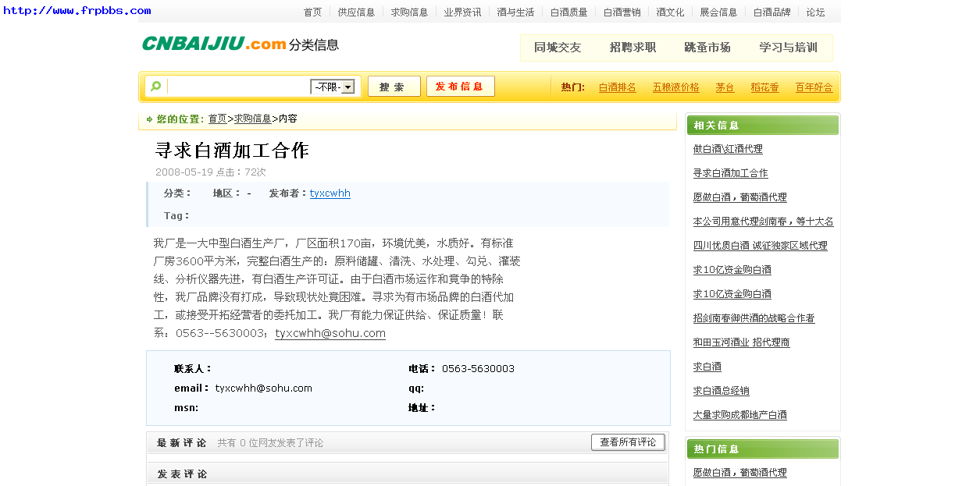The width and height of the screenshot is (980, 486).
Task: Click the tyxcwhh@sohu.com email link
Action: [330, 332]
